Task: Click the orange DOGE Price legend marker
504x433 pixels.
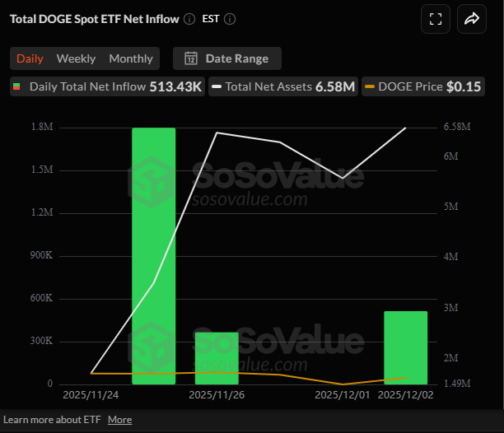Action: (x=371, y=86)
